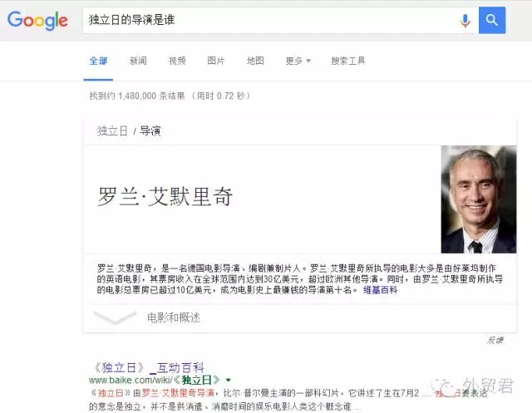Open the dropdown arrow beside baike.com URL
This screenshot has width=532, height=413.
[x=229, y=380]
